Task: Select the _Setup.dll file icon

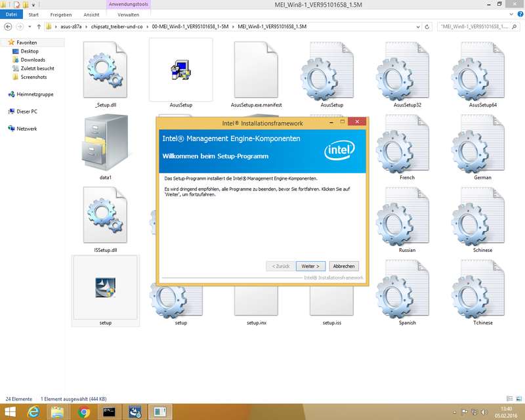Action: [x=105, y=70]
